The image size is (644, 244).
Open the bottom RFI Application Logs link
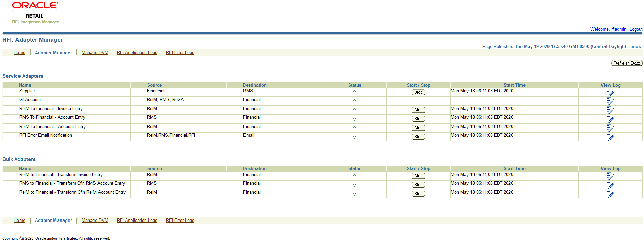point(137,221)
